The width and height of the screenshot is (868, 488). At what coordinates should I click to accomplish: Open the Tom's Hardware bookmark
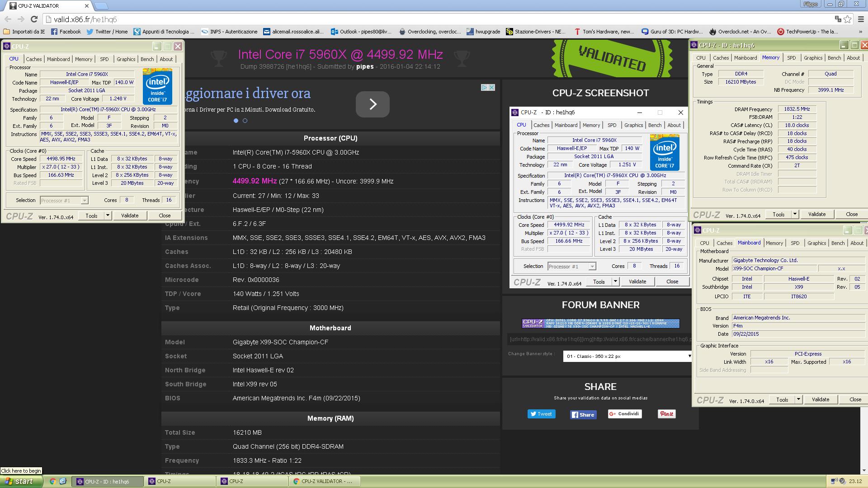point(604,32)
